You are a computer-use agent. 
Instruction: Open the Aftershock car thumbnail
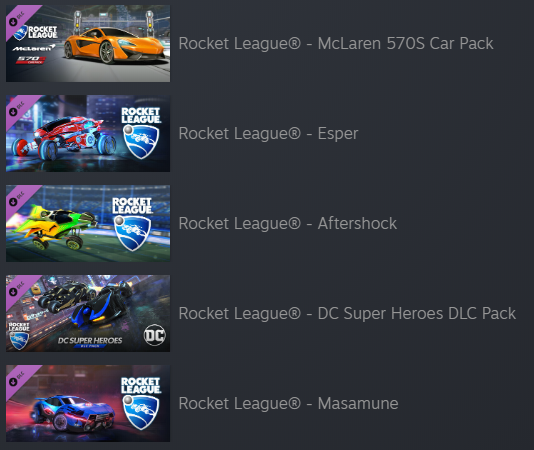coord(88,223)
